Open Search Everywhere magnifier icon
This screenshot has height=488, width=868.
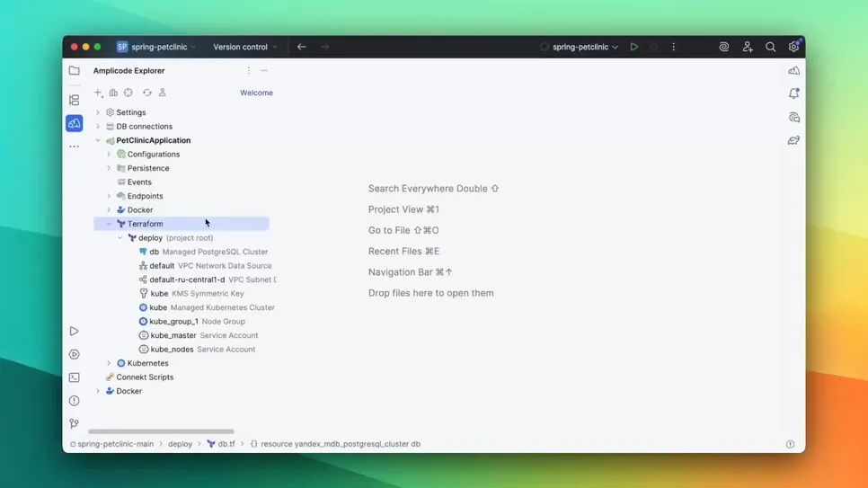(x=770, y=47)
